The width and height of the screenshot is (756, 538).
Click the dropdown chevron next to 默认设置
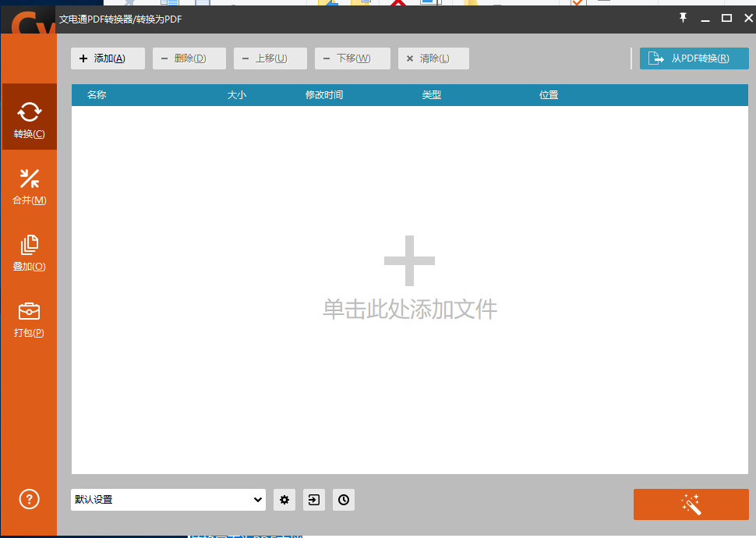pos(257,500)
